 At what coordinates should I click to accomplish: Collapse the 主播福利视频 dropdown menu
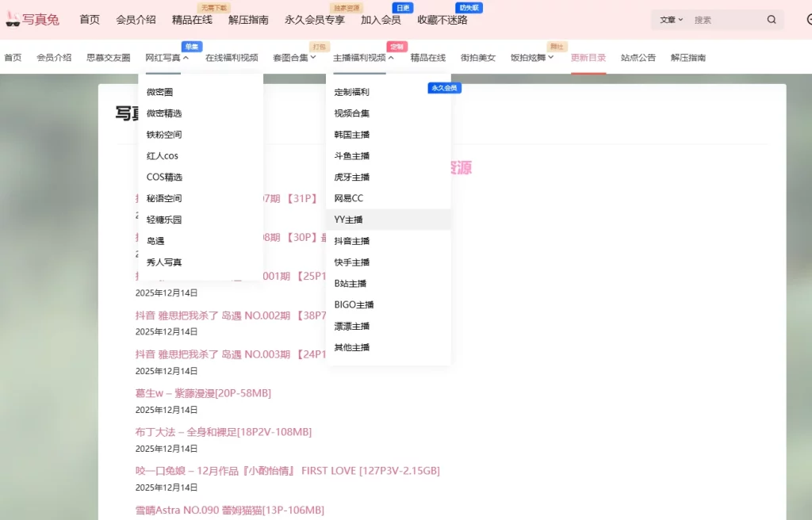363,58
